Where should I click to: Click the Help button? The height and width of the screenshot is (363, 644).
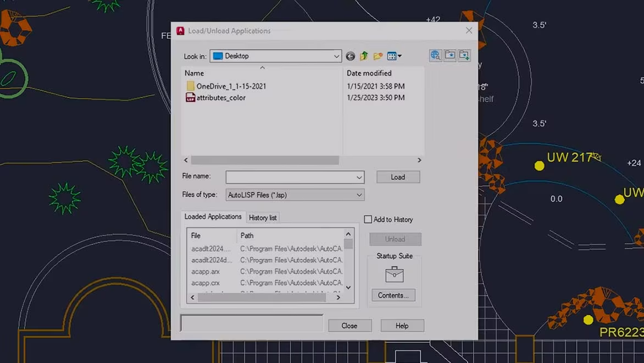(x=402, y=326)
